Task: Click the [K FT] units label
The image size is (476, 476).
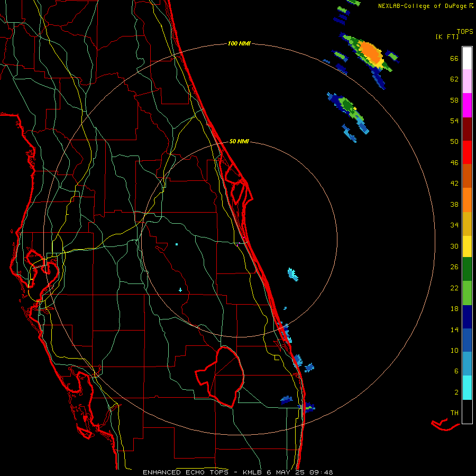Action: click(x=447, y=37)
